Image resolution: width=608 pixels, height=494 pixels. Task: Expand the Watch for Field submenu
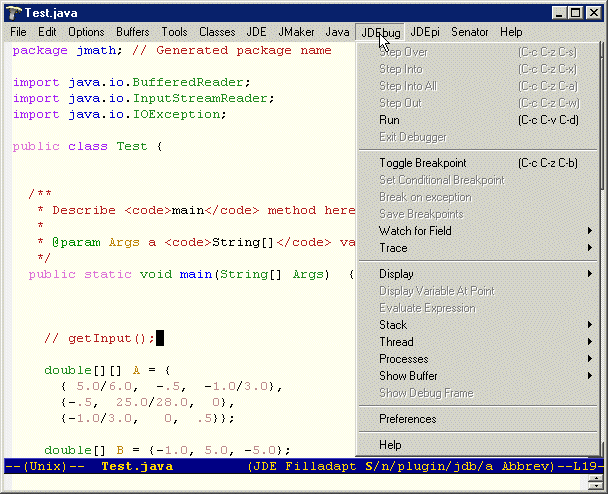pyautogui.click(x=415, y=231)
